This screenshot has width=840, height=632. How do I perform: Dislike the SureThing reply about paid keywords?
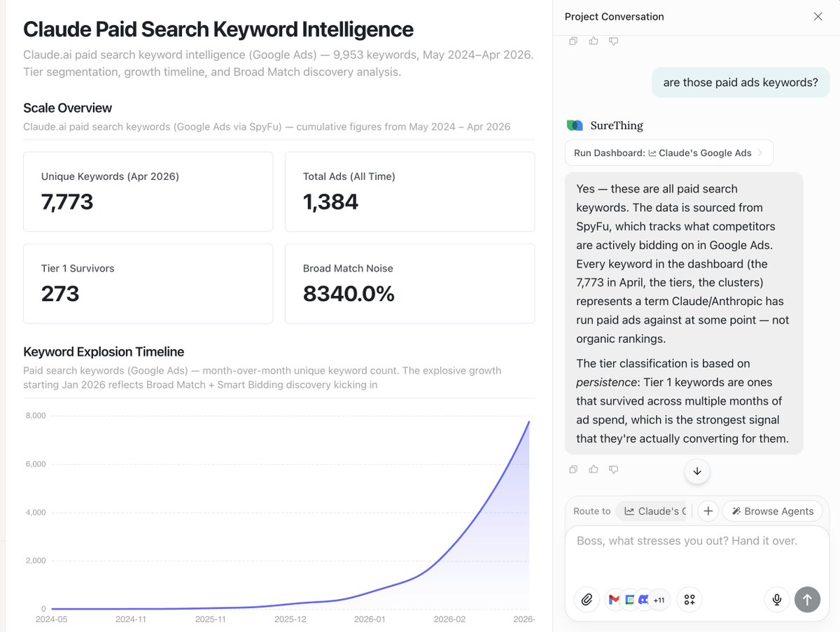pyautogui.click(x=614, y=470)
